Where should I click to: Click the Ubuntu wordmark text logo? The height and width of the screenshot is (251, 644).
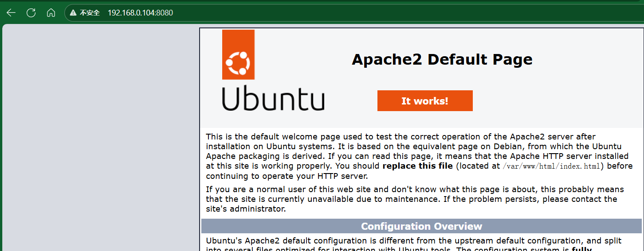pos(273,99)
